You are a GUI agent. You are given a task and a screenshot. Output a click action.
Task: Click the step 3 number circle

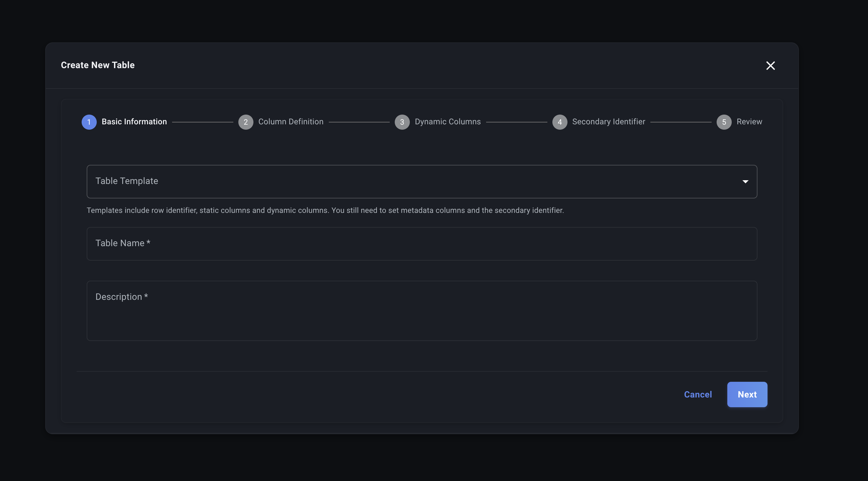click(x=402, y=122)
